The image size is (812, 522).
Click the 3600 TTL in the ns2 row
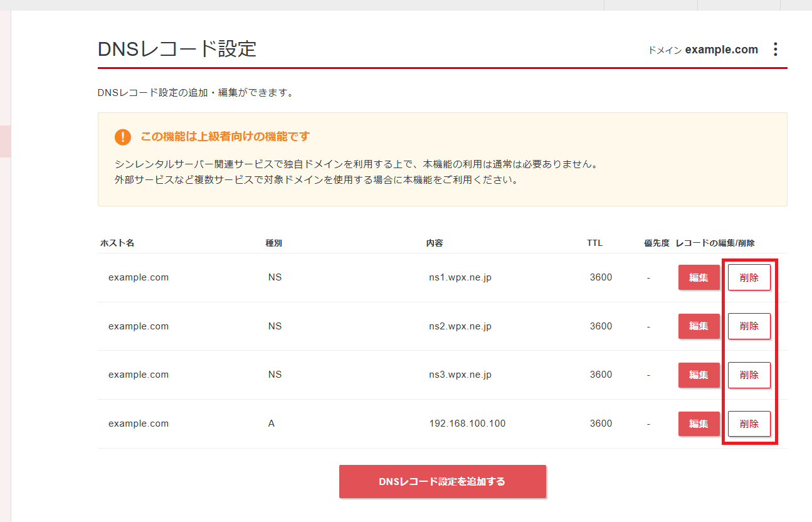click(601, 326)
